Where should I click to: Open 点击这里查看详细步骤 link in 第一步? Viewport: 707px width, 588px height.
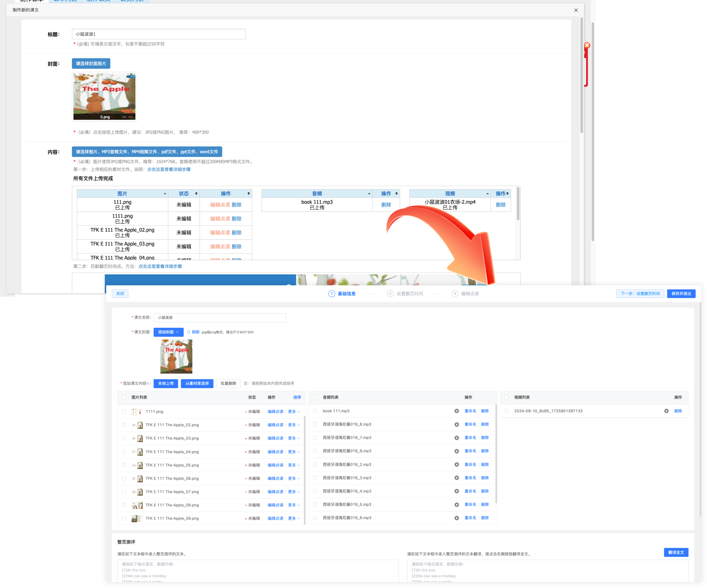(x=169, y=170)
